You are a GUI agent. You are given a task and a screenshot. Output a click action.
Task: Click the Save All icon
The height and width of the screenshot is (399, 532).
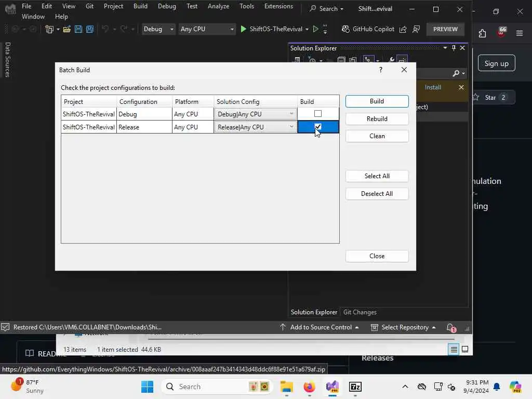point(90,29)
